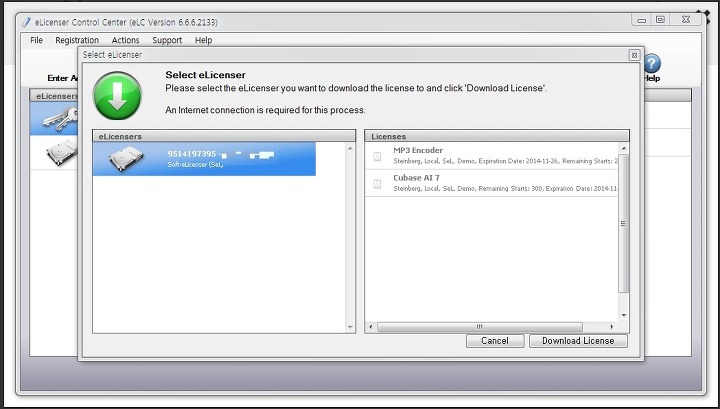Screen dimensions: 720x409
Task: Click the eLicensers column header in dialog
Action: (224, 136)
